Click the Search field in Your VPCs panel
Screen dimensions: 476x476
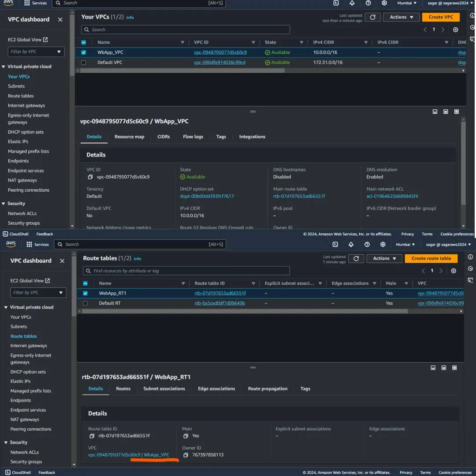tap(186, 30)
